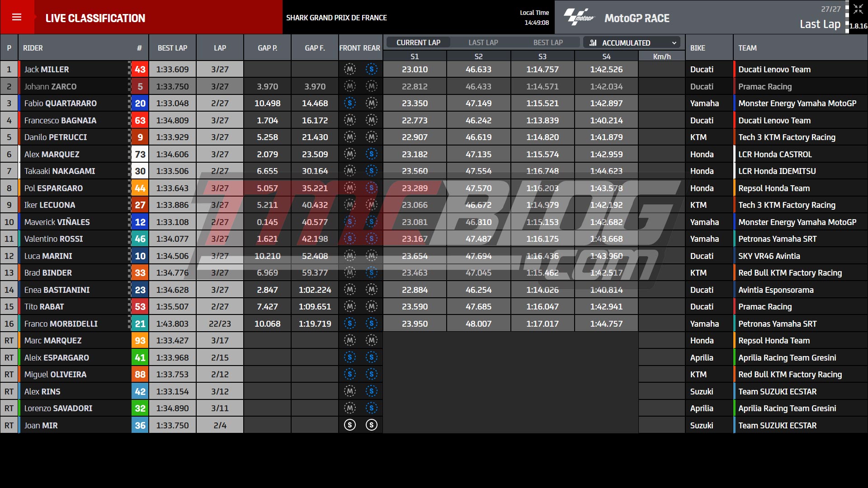Select rider Fabio QUARTARARO
This screenshot has height=488, width=868.
[x=61, y=103]
